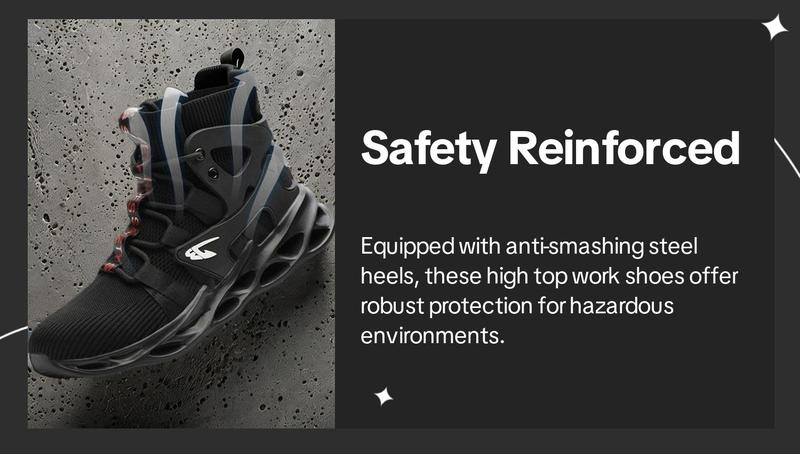800x454 pixels.
Task: Select the curved white line beside the shoe's toe
Action: 14,333
